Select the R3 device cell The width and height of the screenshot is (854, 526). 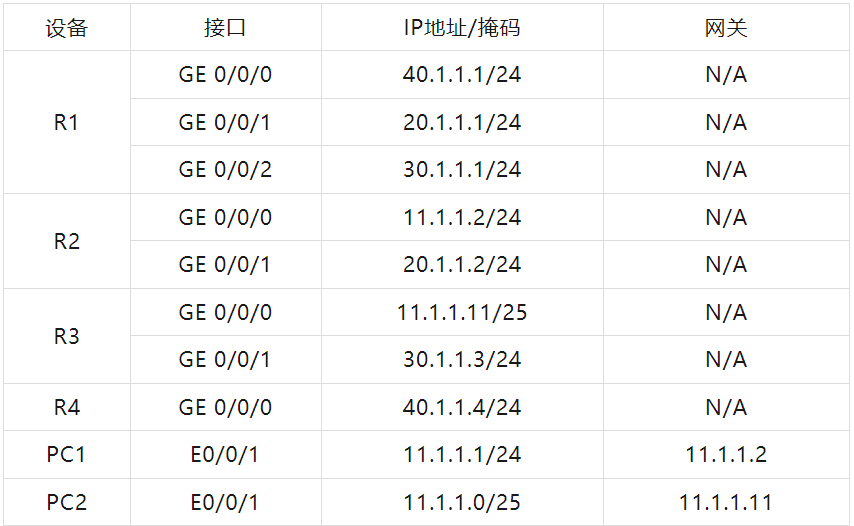tap(66, 337)
